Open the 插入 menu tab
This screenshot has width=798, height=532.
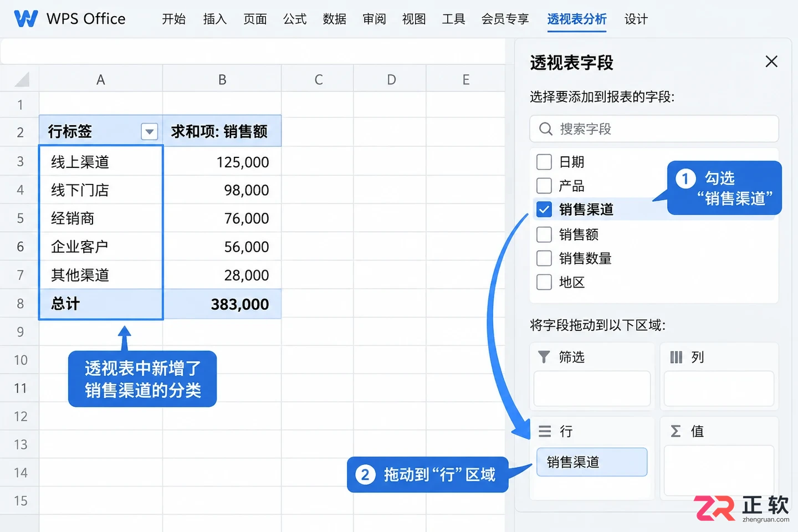tap(214, 19)
